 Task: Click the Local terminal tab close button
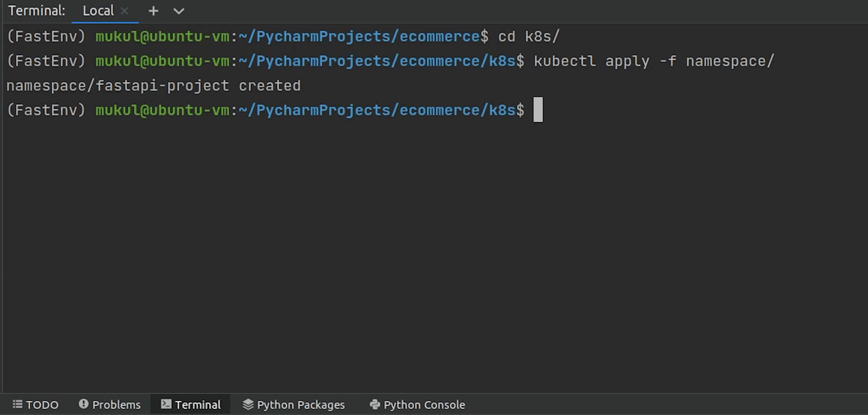pyautogui.click(x=125, y=10)
